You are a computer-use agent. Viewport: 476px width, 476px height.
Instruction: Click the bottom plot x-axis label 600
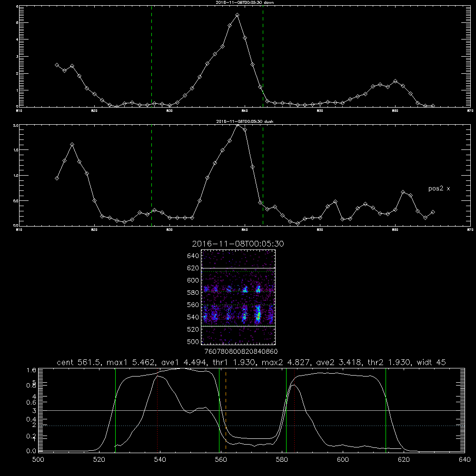click(343, 460)
